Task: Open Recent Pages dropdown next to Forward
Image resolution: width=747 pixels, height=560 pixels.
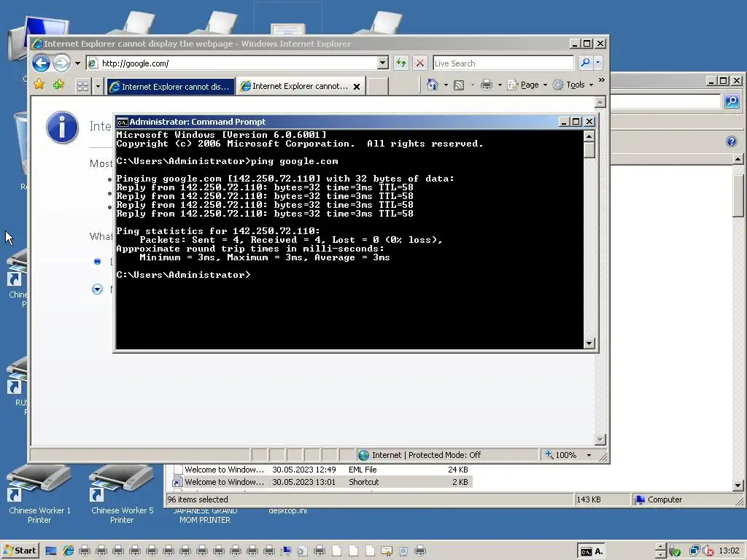Action: [x=77, y=63]
